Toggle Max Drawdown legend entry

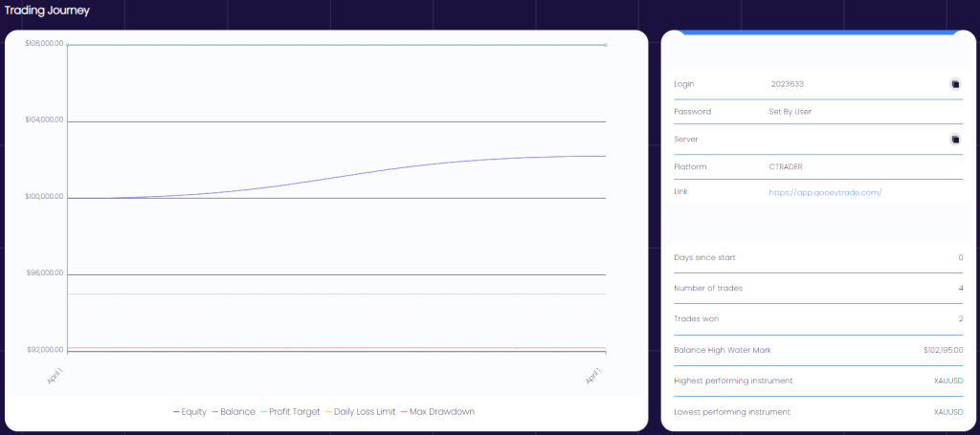(437, 412)
